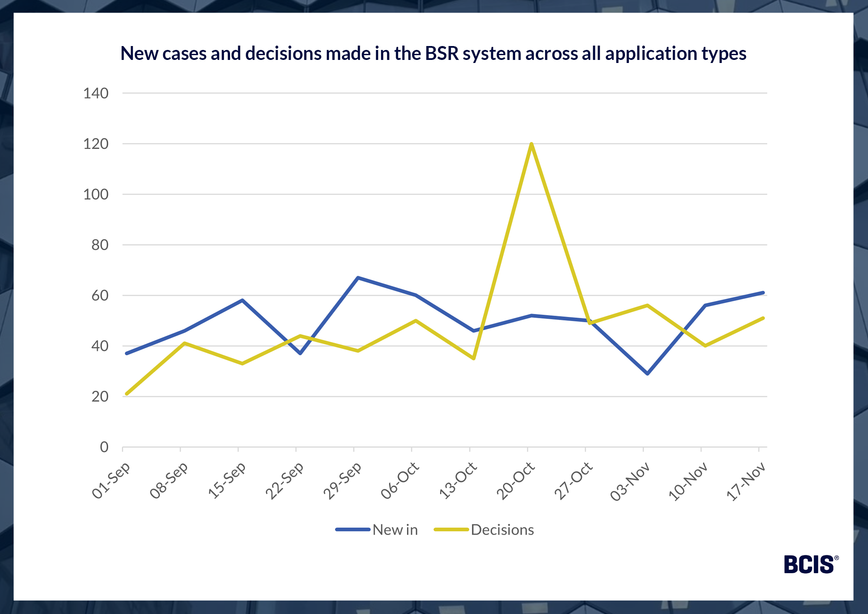Click the Decisions legend label

(502, 530)
